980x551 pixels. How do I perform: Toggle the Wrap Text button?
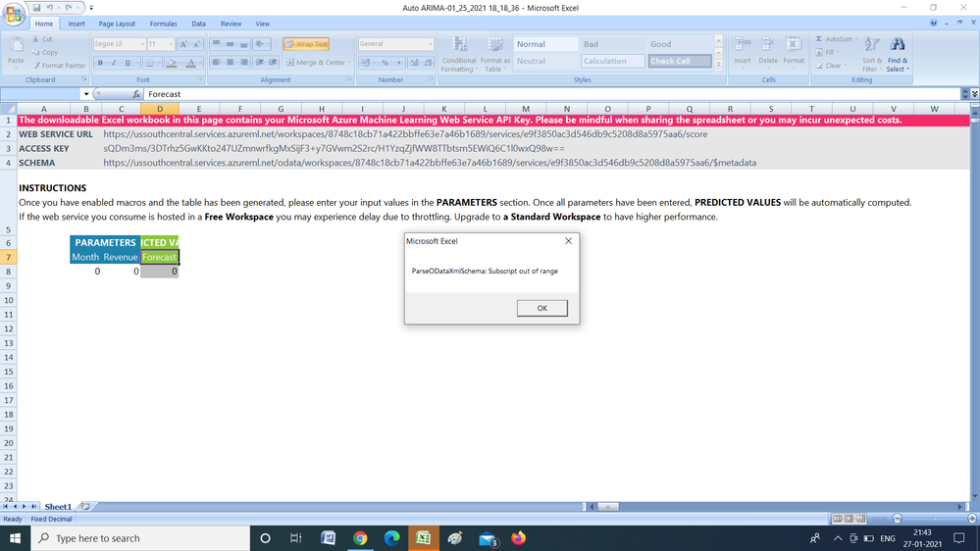[306, 44]
